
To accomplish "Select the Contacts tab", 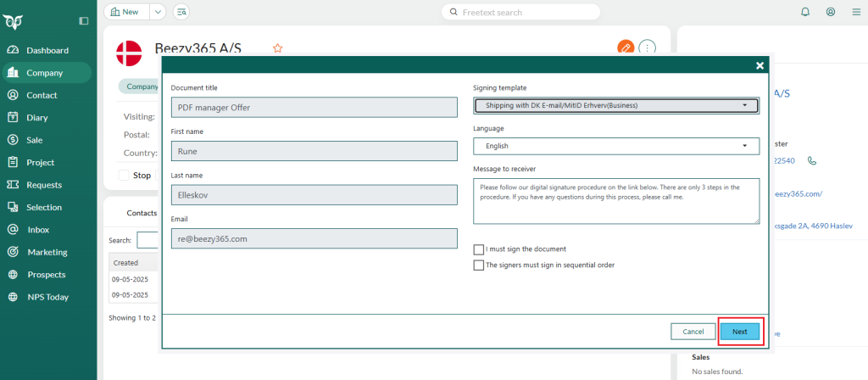I will [x=142, y=213].
